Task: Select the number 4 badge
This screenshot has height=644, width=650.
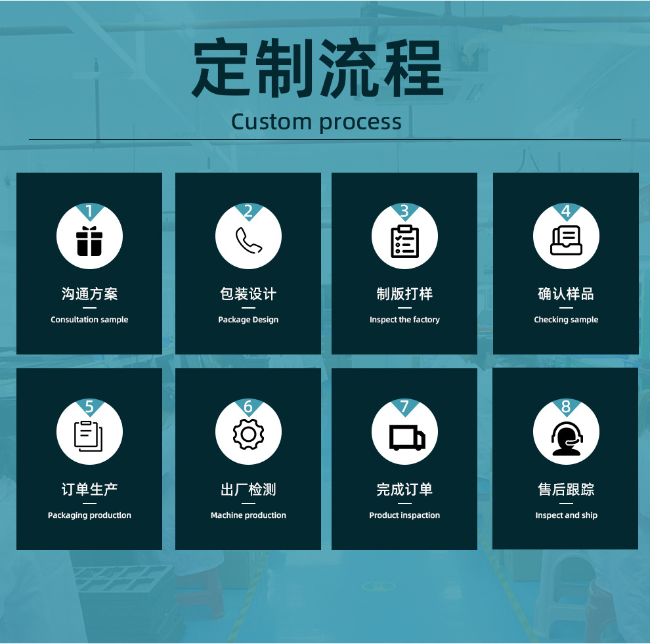Action: (x=566, y=211)
